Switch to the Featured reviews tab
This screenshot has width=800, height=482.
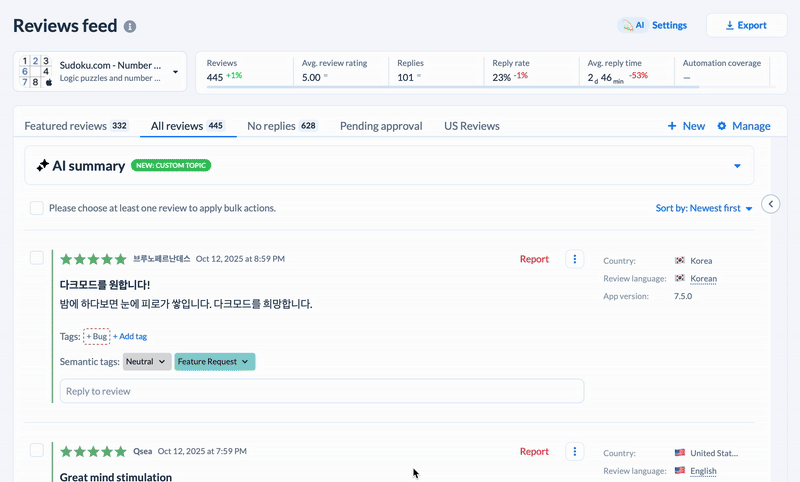(x=76, y=126)
